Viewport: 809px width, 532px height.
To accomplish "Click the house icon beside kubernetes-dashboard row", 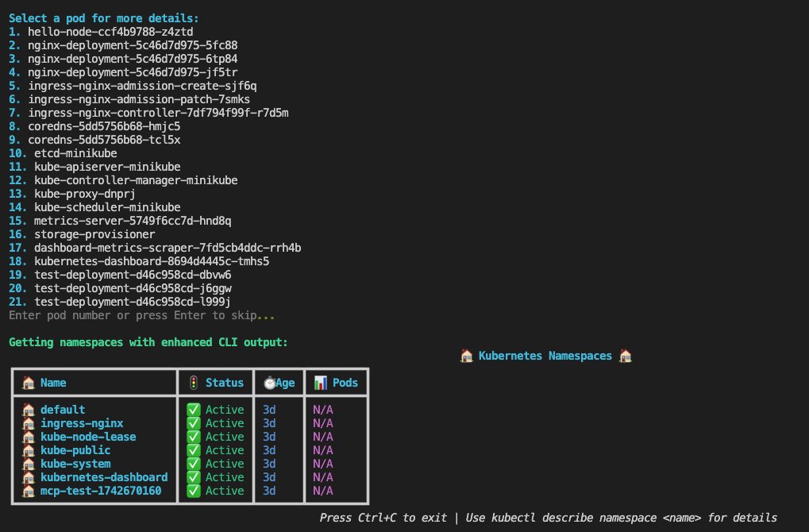I will (x=28, y=477).
